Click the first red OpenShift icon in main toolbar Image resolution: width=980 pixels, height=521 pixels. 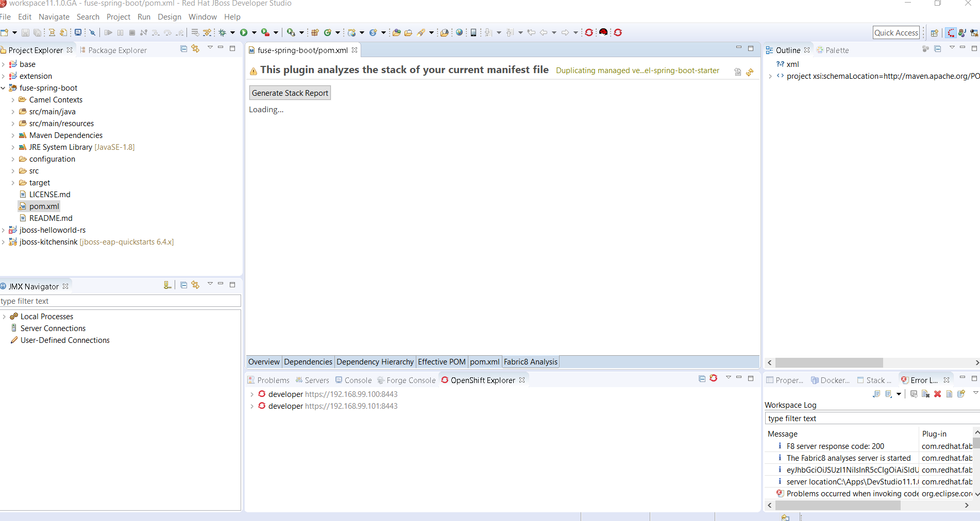pyautogui.click(x=589, y=32)
